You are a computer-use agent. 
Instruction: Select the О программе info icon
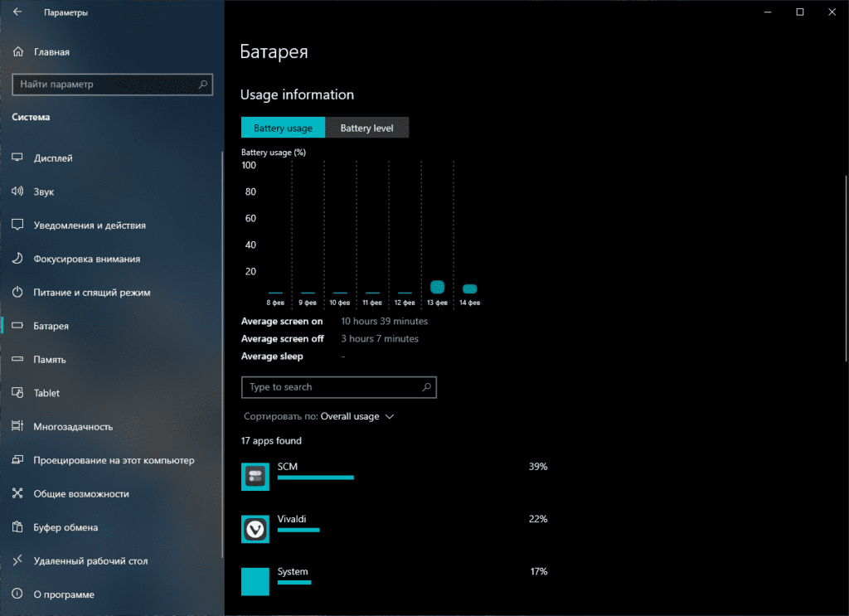coord(17,594)
